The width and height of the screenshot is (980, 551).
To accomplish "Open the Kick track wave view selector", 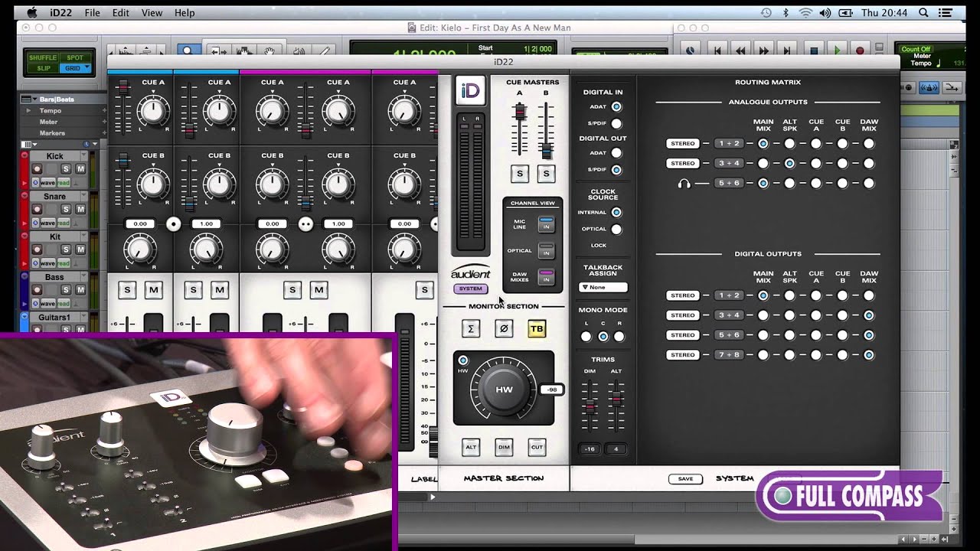I will 47,182.
